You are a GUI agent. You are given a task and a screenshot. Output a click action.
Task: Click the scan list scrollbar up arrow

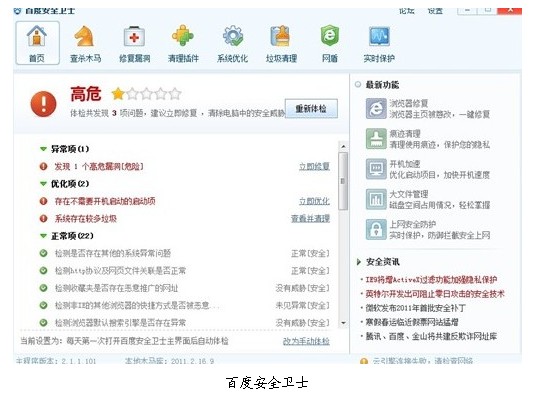point(343,147)
